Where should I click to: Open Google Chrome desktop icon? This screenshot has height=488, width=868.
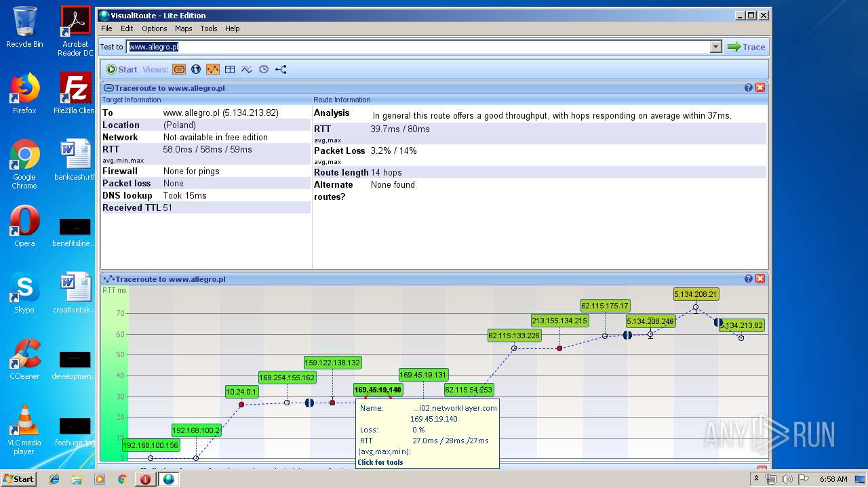click(x=24, y=164)
